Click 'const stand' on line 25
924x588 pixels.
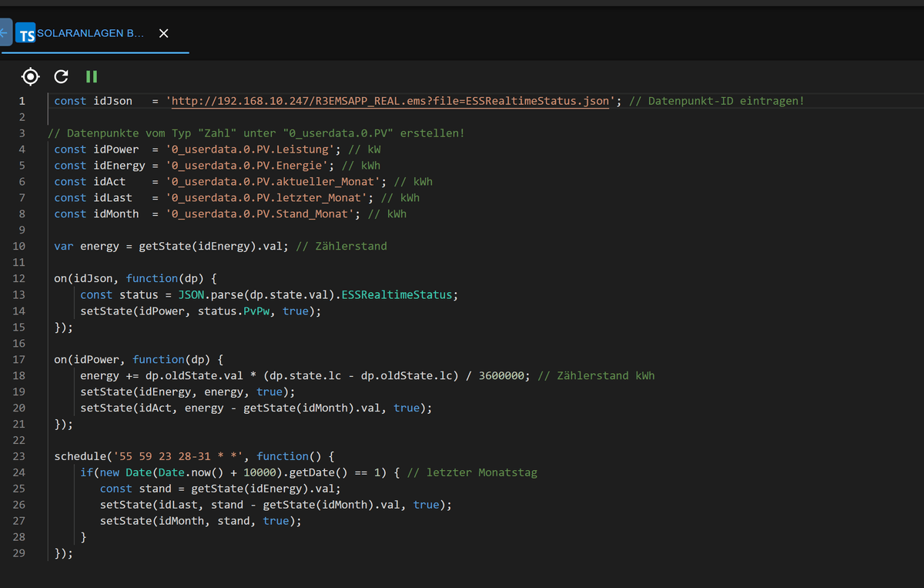point(136,489)
